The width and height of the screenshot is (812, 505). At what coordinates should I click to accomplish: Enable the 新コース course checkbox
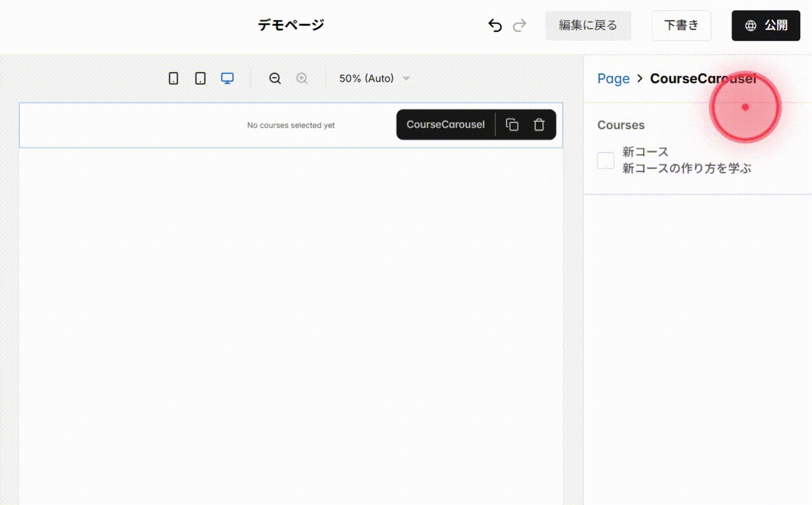605,160
